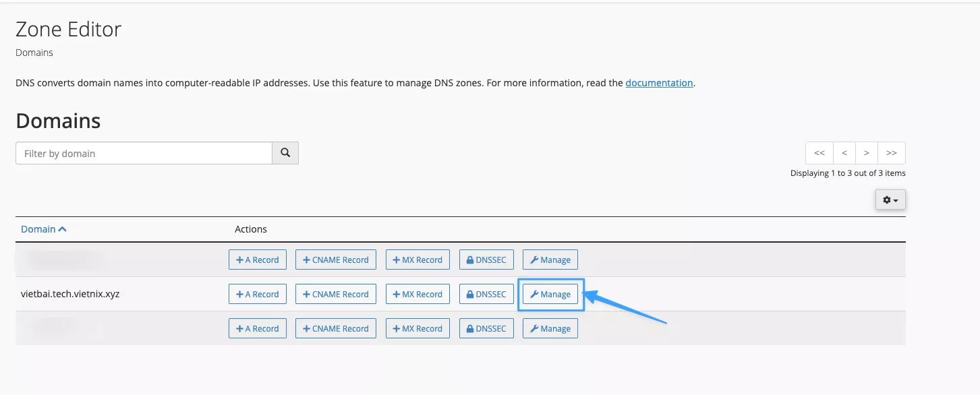Manage the vietbai.tech.vietnix.xyz zone

(x=550, y=295)
